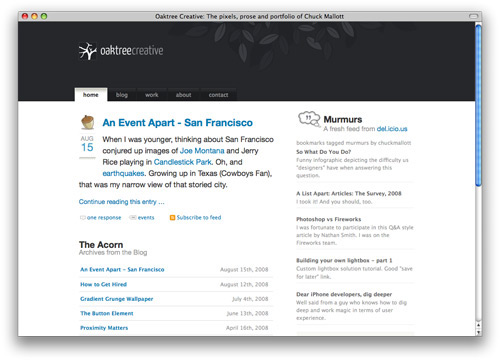The height and width of the screenshot is (361, 500).
Task: Click the category icon before 'events'
Action: pyautogui.click(x=133, y=218)
